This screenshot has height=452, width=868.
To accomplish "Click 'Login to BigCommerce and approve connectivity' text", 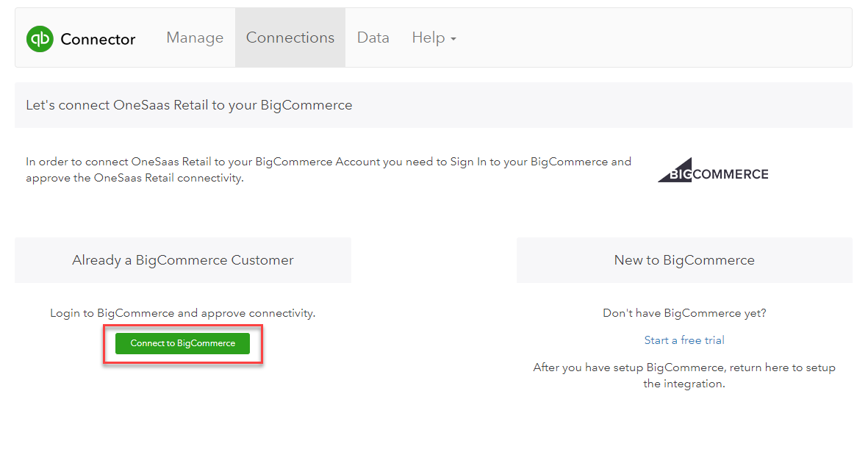I will pyautogui.click(x=183, y=313).
